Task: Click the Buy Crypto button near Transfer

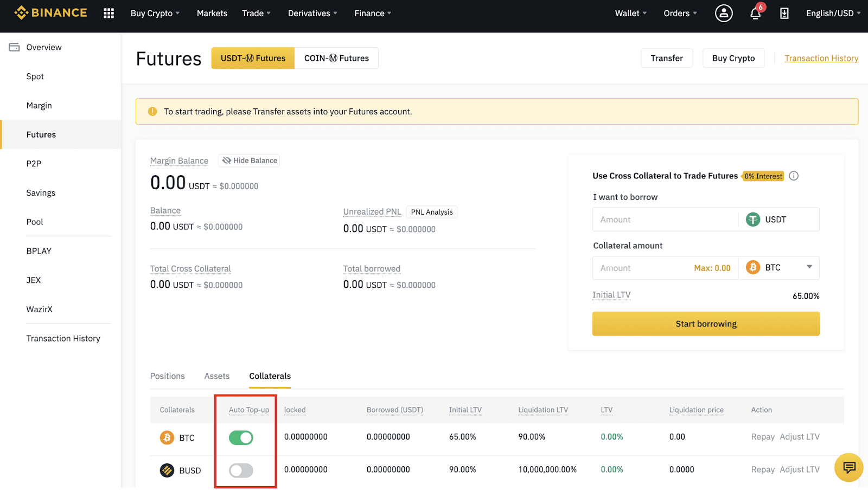Action: pos(733,58)
